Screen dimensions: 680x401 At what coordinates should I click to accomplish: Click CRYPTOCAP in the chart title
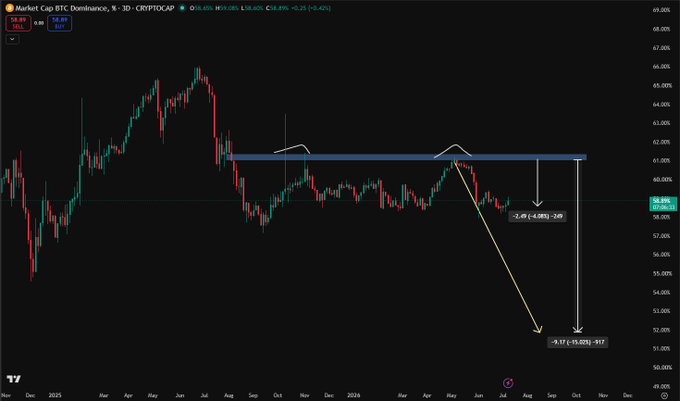(x=155, y=8)
